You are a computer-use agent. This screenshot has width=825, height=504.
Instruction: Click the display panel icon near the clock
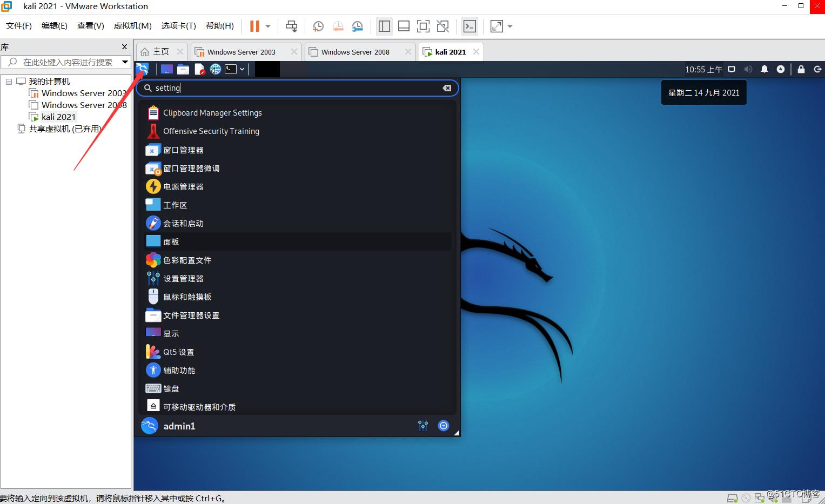pos(732,69)
